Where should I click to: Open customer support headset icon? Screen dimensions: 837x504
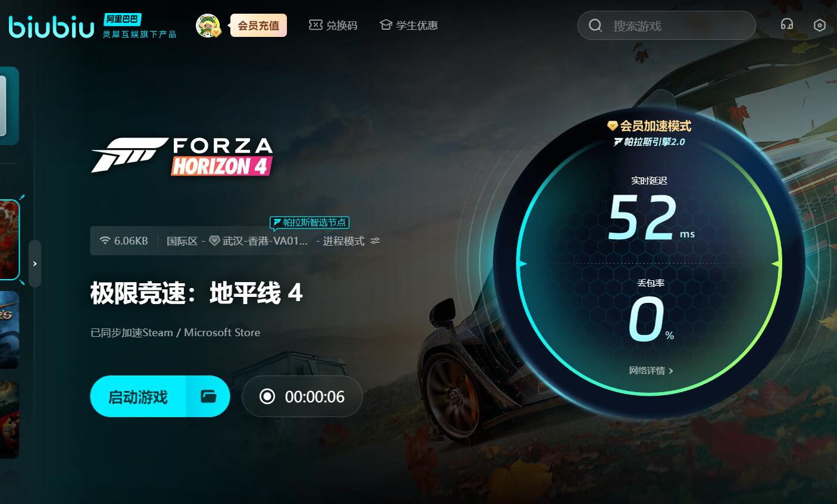pyautogui.click(x=787, y=25)
